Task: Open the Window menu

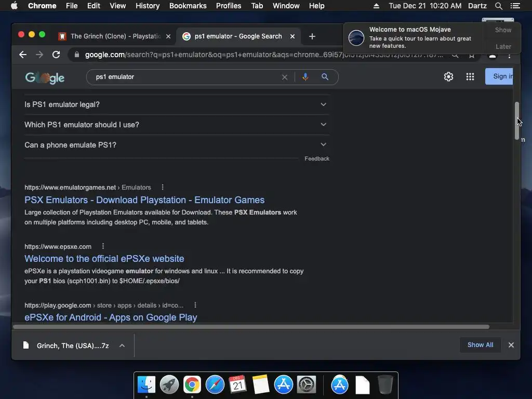Action: pos(286,6)
